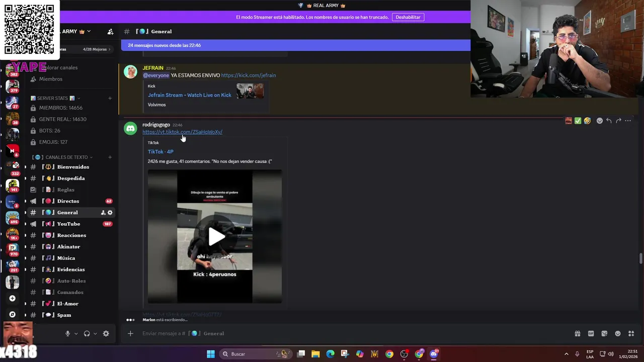Screen dimensions: 644x362
Task: Open the server with 695 badge
Action: pos(13,218)
